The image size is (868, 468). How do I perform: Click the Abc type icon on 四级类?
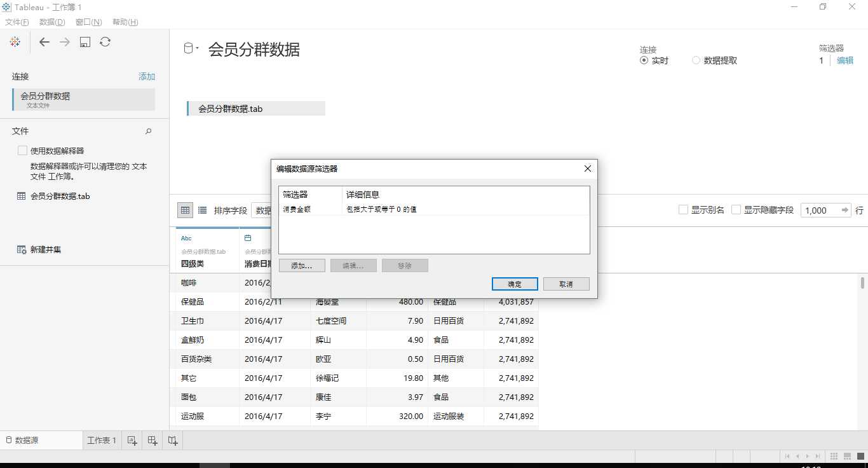click(186, 238)
